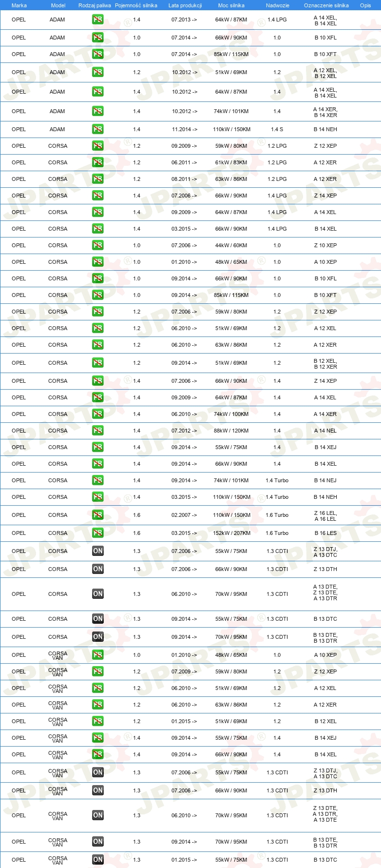Click the Z 16 LEL, A 16 LEL engine codes

pyautogui.click(x=325, y=516)
